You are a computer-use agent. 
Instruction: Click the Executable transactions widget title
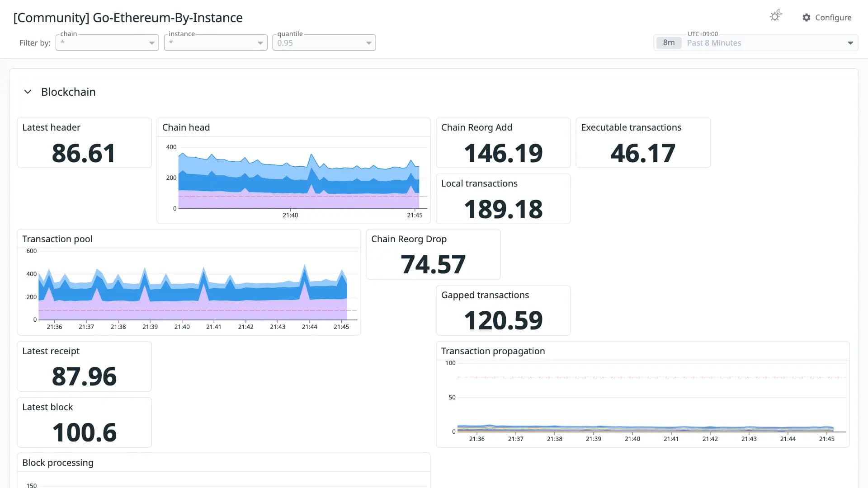click(x=631, y=127)
